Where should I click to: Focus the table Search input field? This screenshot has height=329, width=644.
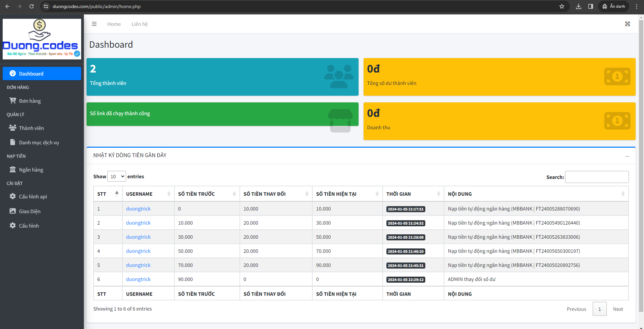coord(597,177)
